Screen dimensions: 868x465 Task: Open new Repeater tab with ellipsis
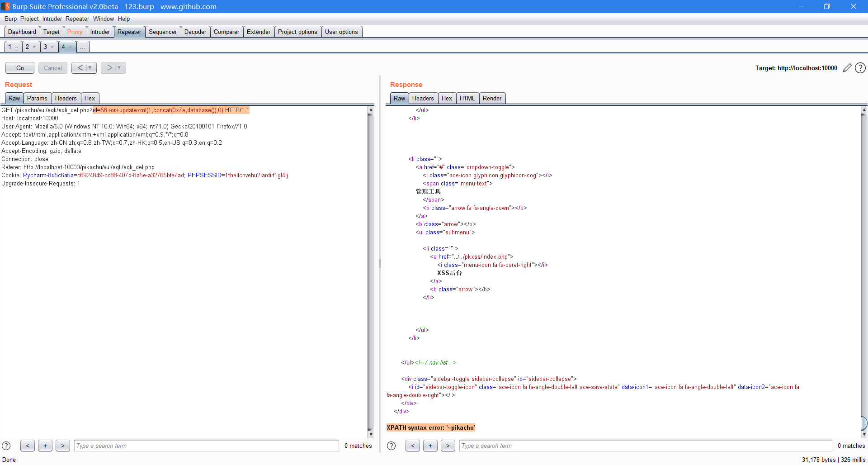(83, 47)
